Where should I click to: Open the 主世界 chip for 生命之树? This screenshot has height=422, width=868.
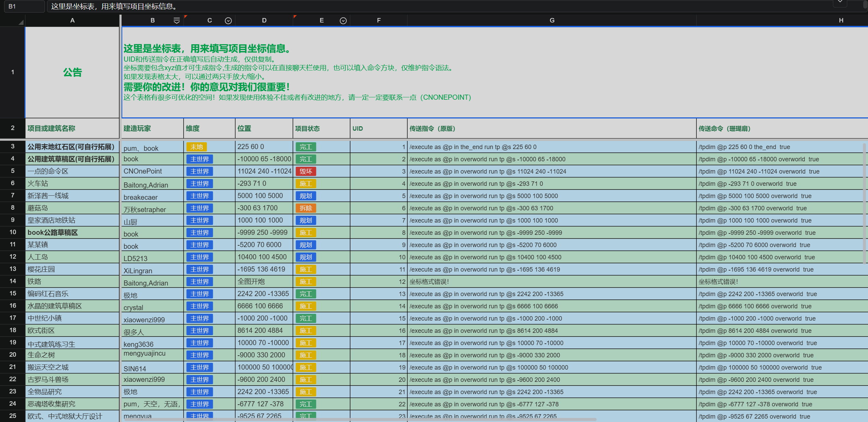[200, 355]
